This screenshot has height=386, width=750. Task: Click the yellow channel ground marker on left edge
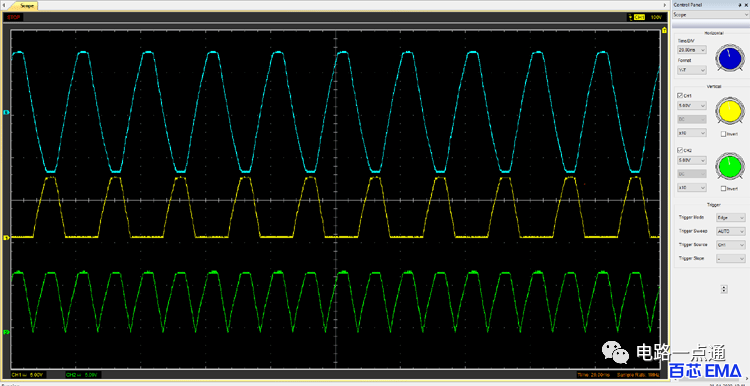click(x=6, y=237)
